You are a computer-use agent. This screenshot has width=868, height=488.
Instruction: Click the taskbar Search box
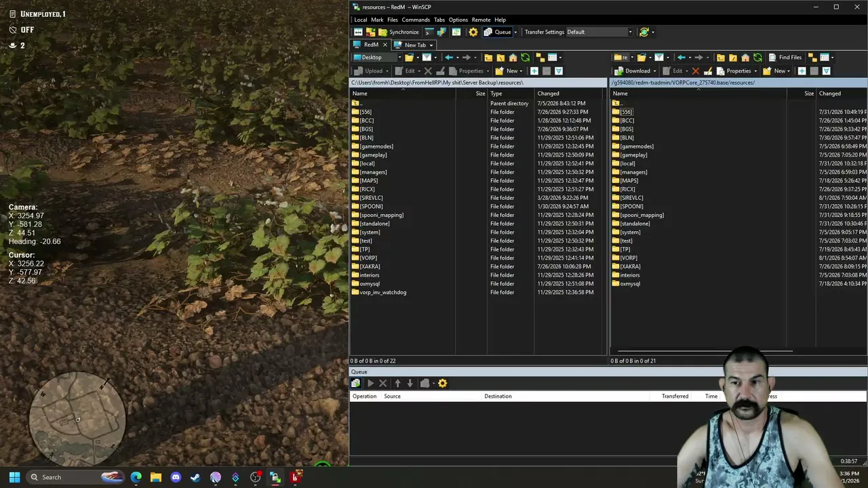(75, 477)
